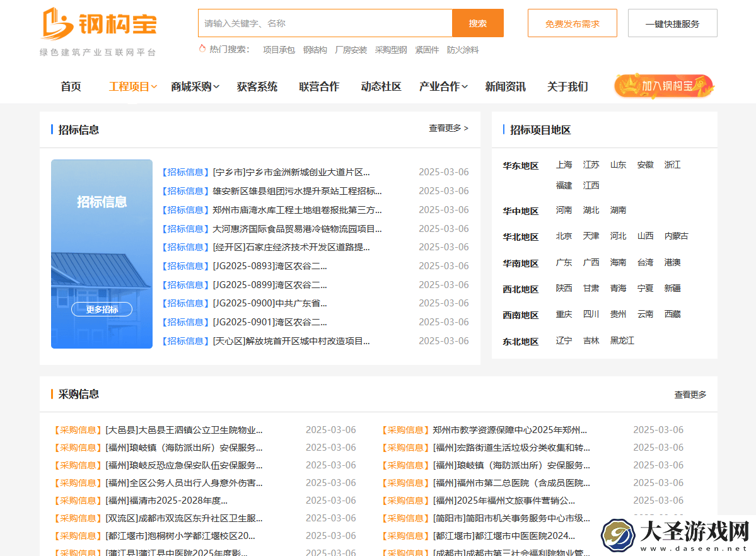Open tender [JG2025-0893]湾区农谷二
Screen dimensions: 756x556
coord(269,266)
